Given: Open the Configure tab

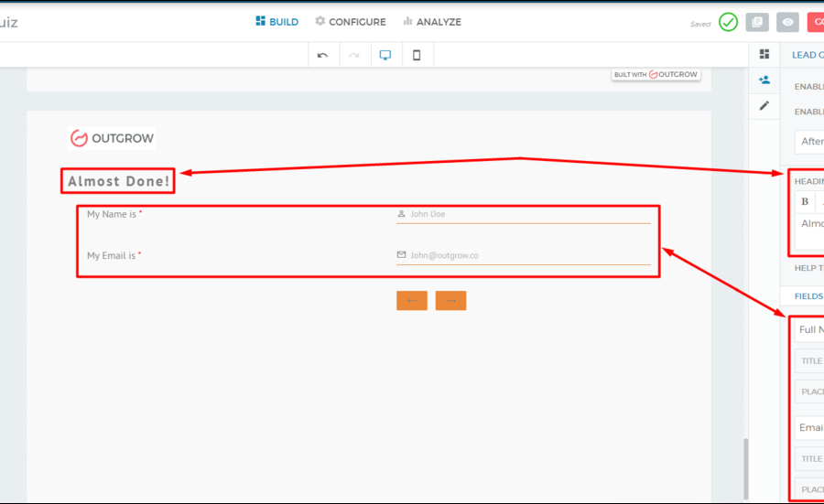Looking at the screenshot, I should pyautogui.click(x=351, y=22).
